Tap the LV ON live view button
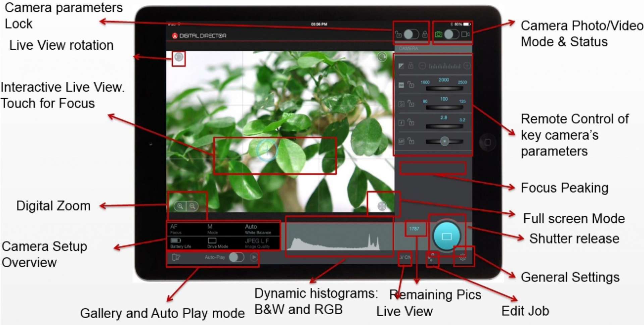The image size is (644, 325). pos(405,257)
